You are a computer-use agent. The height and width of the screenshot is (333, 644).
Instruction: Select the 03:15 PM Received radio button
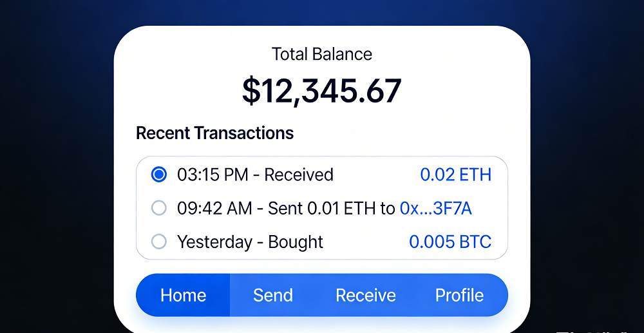pyautogui.click(x=158, y=175)
